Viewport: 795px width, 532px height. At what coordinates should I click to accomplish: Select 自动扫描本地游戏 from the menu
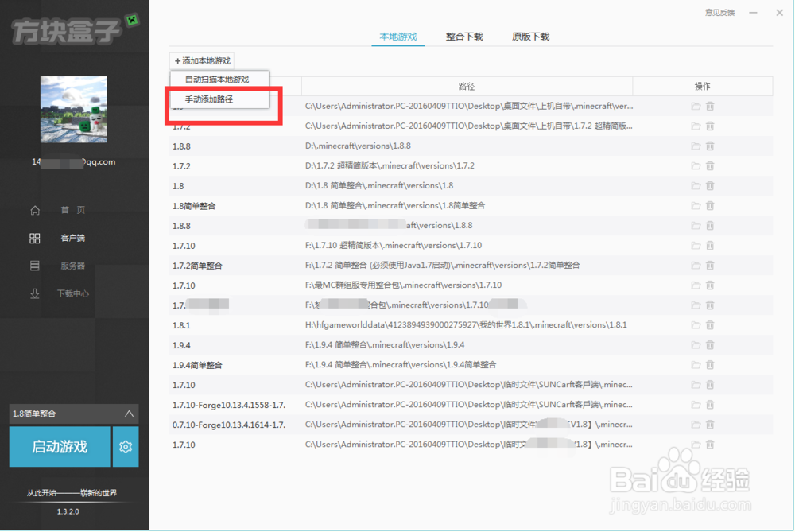click(216, 79)
